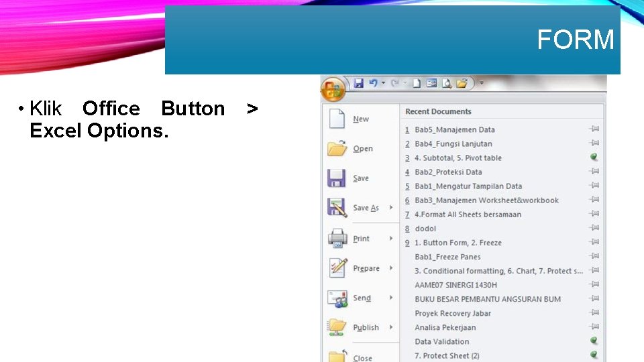Choose Close from the Office menu
Image resolution: width=644 pixels, height=362 pixels.
click(x=363, y=358)
